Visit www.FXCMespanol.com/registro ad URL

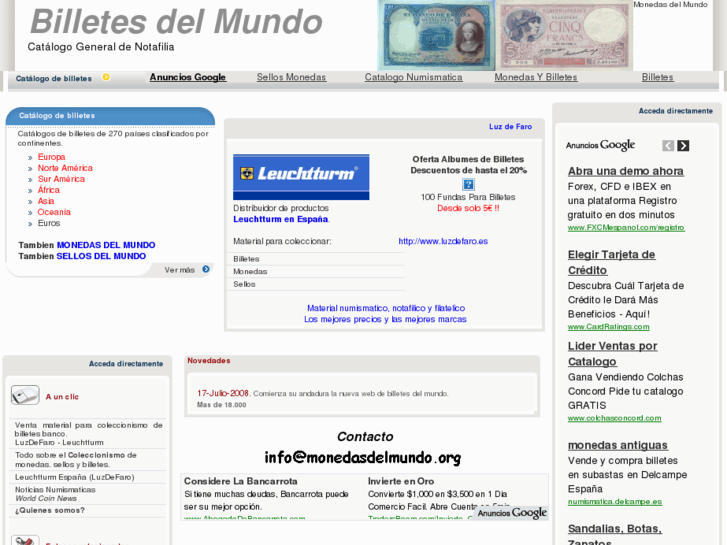point(626,228)
